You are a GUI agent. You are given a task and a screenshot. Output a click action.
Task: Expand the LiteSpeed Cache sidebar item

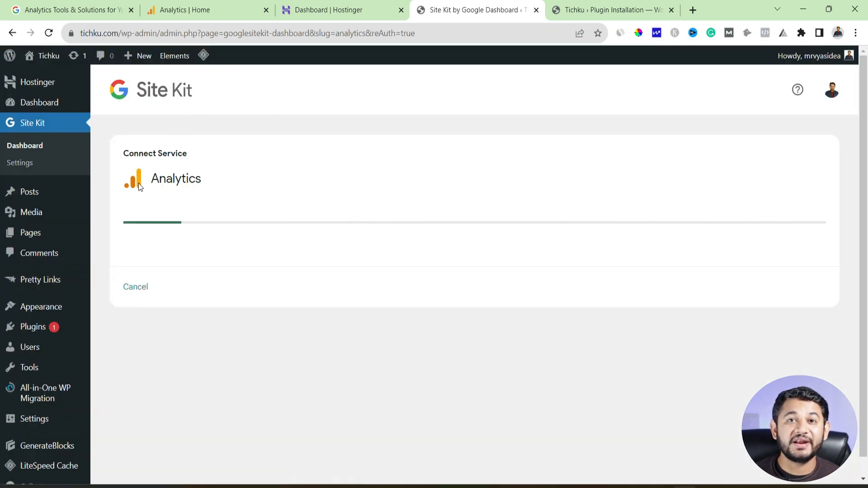49,465
